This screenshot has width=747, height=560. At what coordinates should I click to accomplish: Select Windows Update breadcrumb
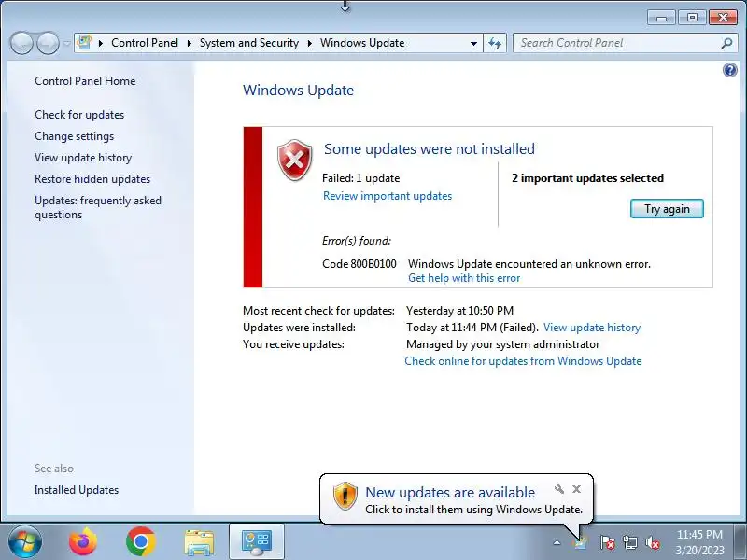362,43
